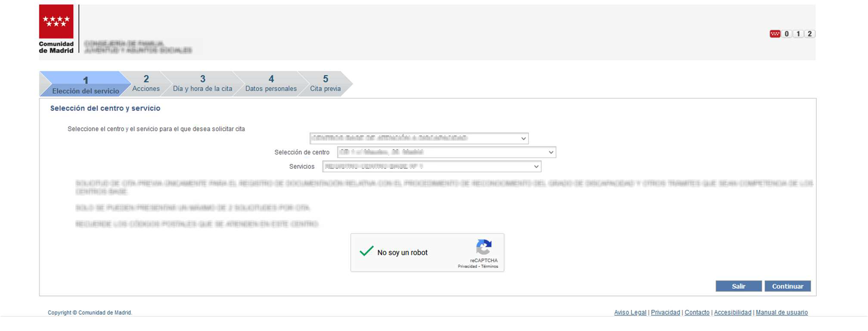Go to step 1 'Elección del servicio'
The image size is (868, 331).
85,85
